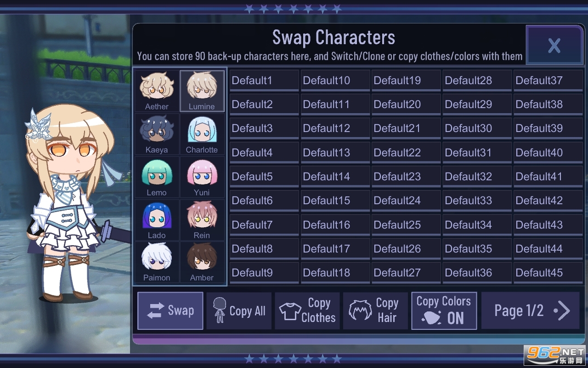588x368 pixels.
Task: Pick the Default37 backup slot
Action: click(548, 80)
